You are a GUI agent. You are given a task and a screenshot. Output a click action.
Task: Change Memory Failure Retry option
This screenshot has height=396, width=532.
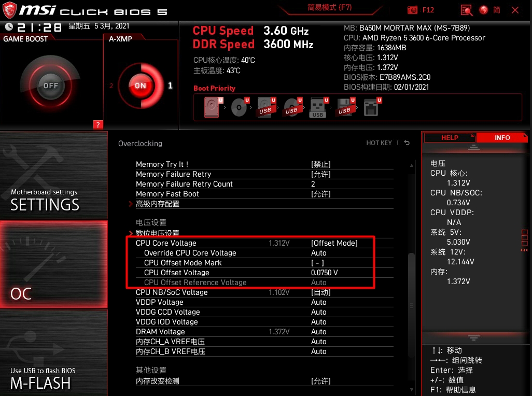tap(264, 174)
